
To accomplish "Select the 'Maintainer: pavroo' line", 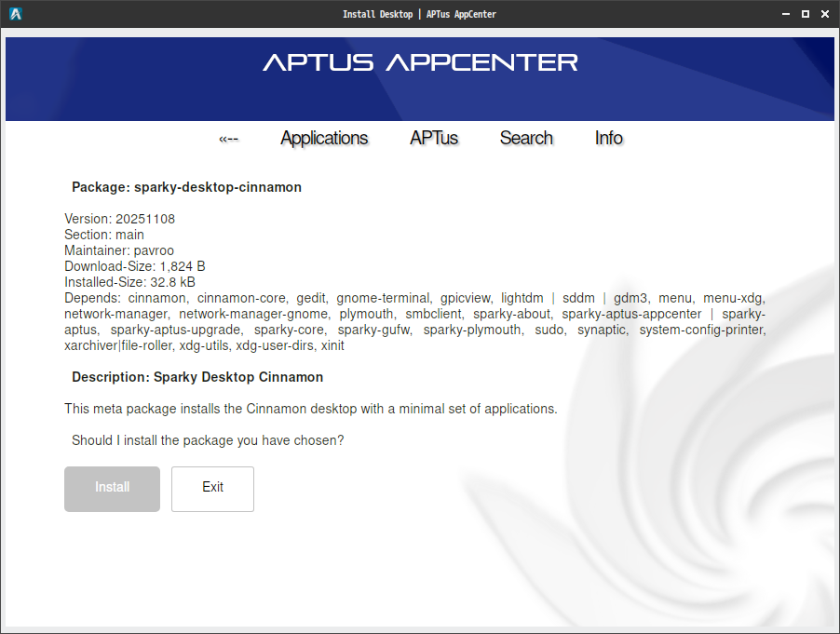I will click(119, 250).
